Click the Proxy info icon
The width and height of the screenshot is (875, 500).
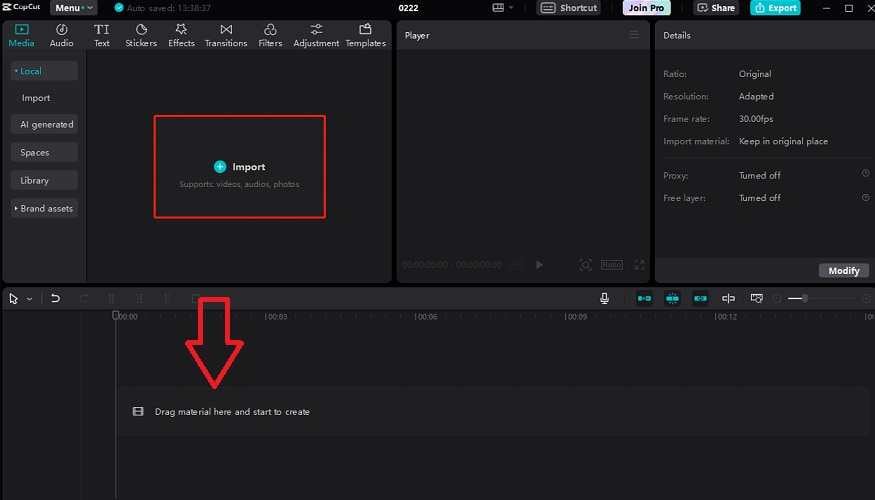(x=865, y=174)
